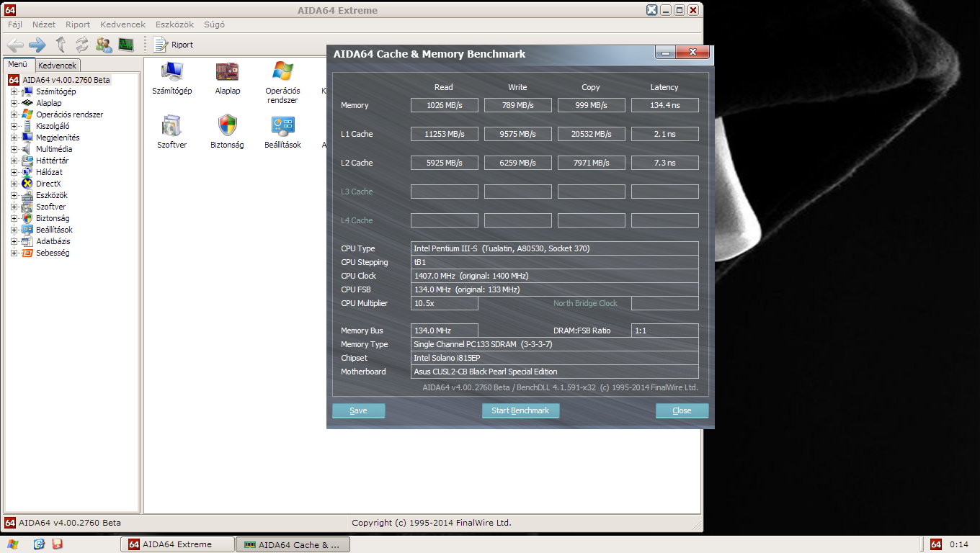The width and height of the screenshot is (980, 553).
Task: Click the Up arrow toolbar icon
Action: (x=61, y=45)
